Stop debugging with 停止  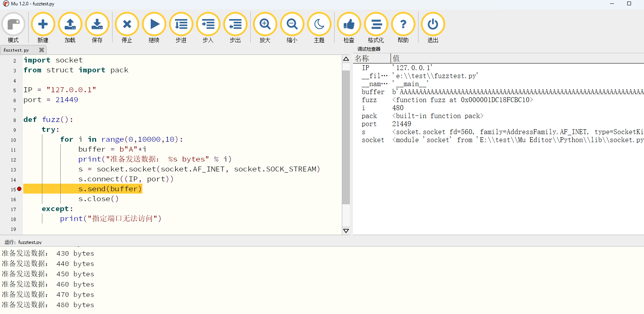pyautogui.click(x=127, y=27)
